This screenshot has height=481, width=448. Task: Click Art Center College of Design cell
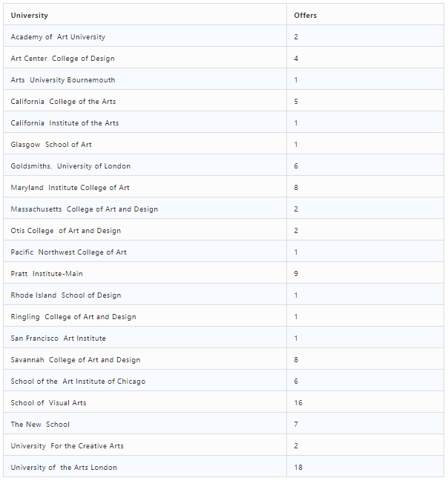coord(145,58)
